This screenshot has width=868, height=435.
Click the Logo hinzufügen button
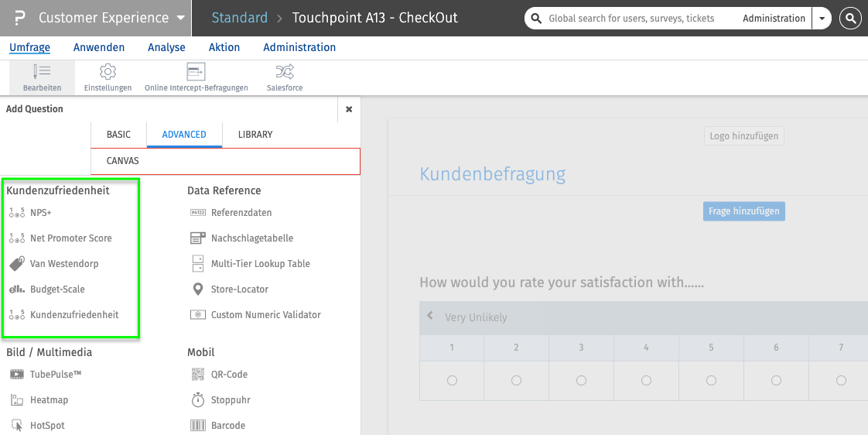743,136
